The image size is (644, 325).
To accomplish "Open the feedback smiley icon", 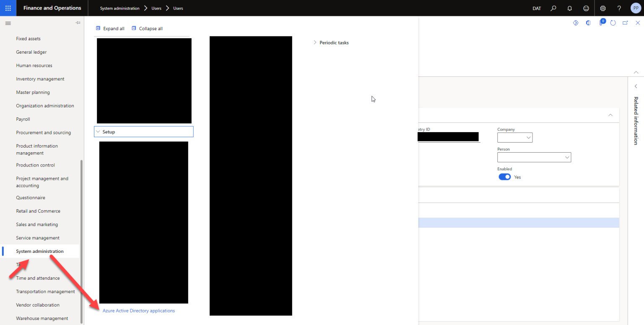I will tap(586, 8).
